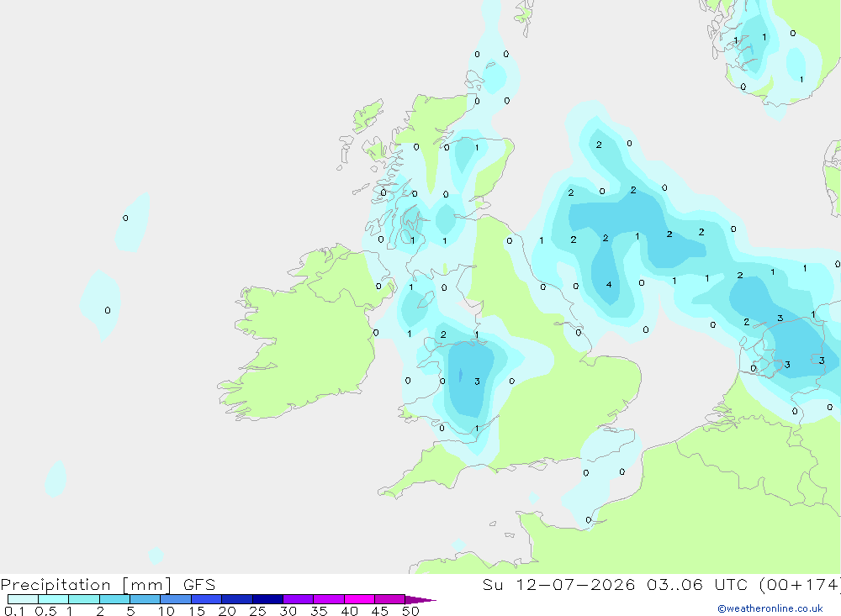Select the 2–5 mm legend color swatch

114,599
